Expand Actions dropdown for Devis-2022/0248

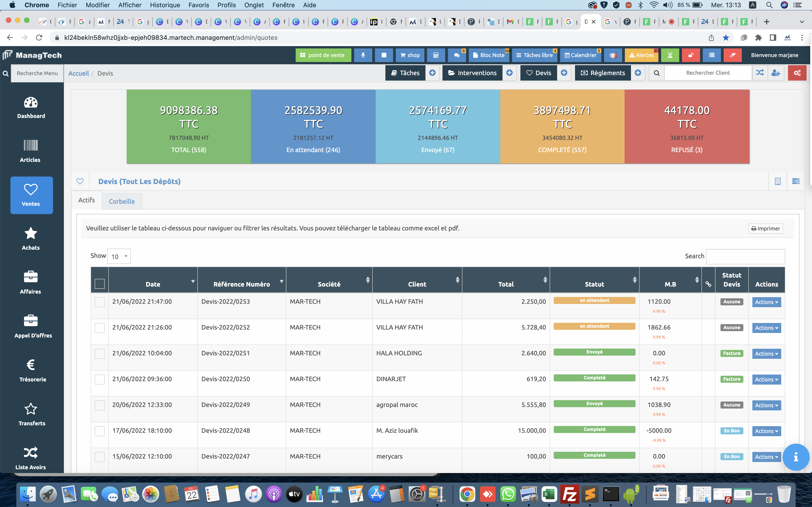pyautogui.click(x=766, y=431)
